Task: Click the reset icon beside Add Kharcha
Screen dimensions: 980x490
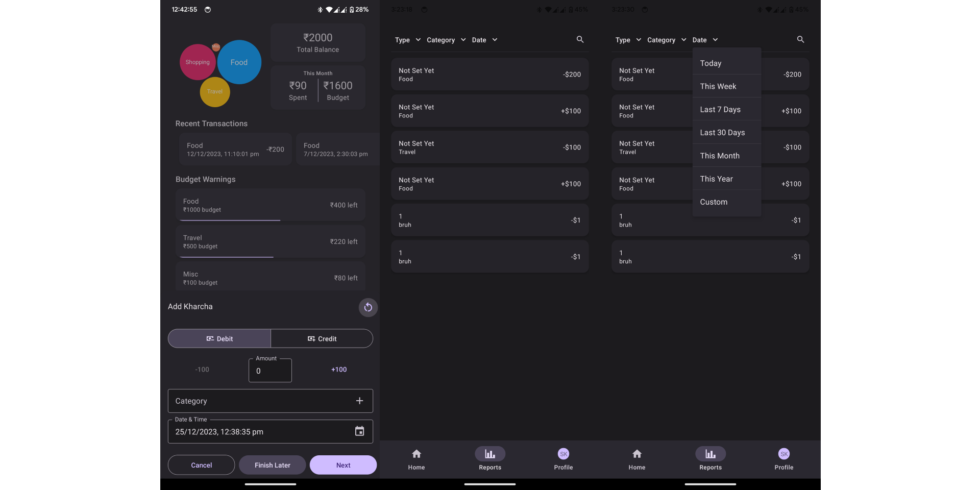Action: [368, 307]
